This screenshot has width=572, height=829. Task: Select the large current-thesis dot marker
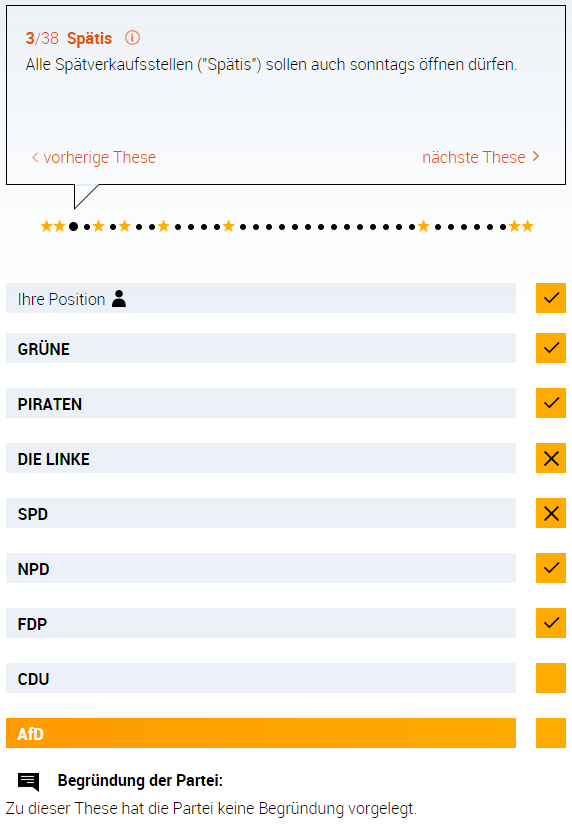(73, 226)
